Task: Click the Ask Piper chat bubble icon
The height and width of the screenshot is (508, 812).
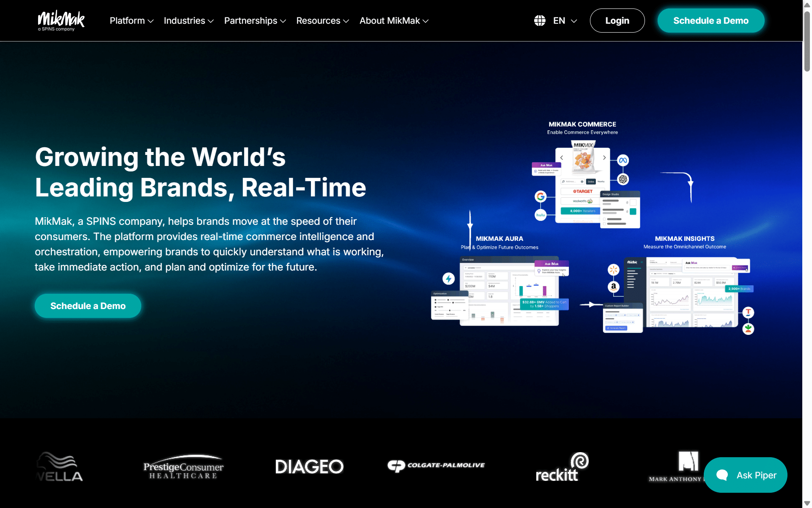Action: click(x=722, y=475)
